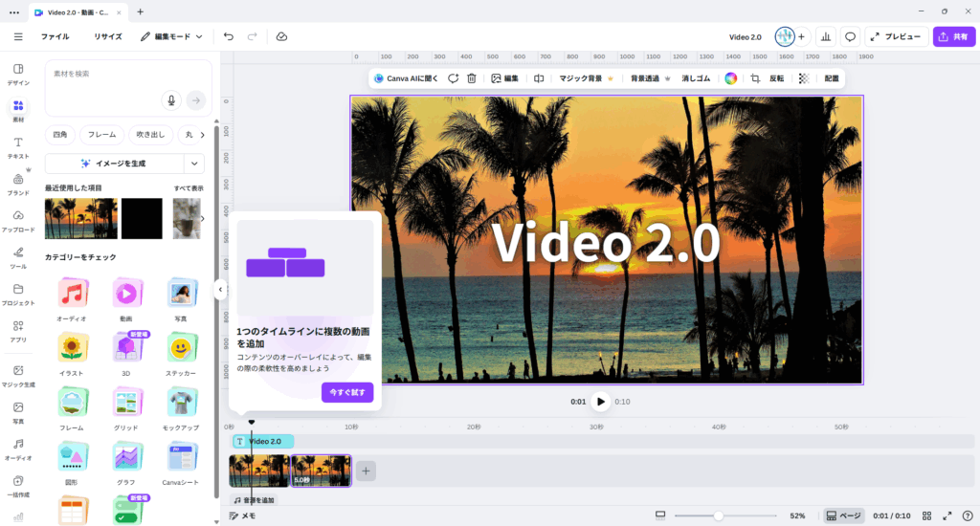980x526 pixels.
Task: Open the テキスト panel in sidebar
Action: point(18,147)
